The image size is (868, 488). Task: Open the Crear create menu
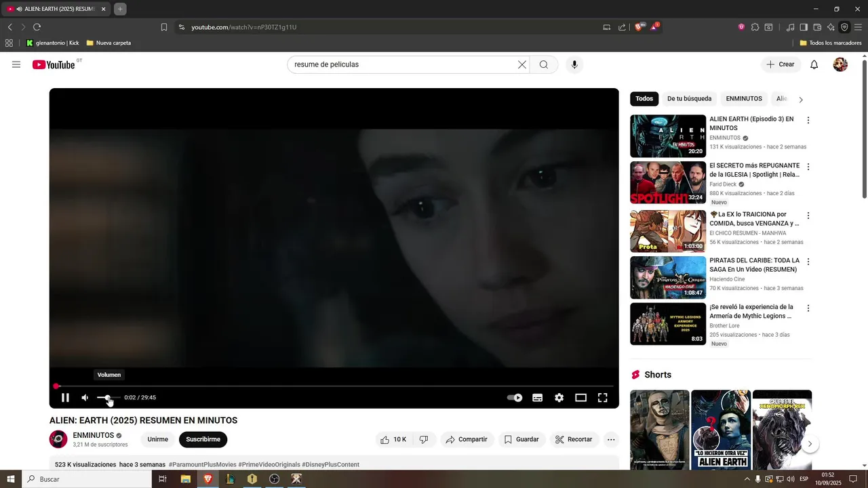(781, 64)
